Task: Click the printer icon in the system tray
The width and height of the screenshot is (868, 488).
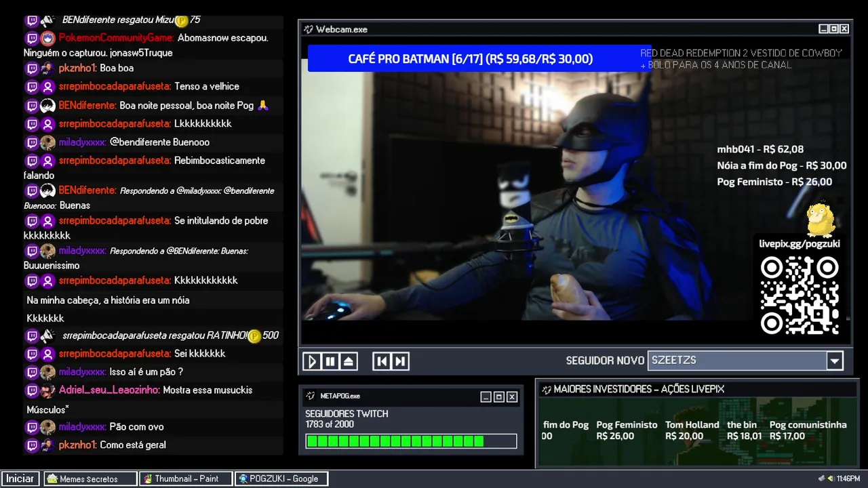Action: pyautogui.click(x=822, y=479)
